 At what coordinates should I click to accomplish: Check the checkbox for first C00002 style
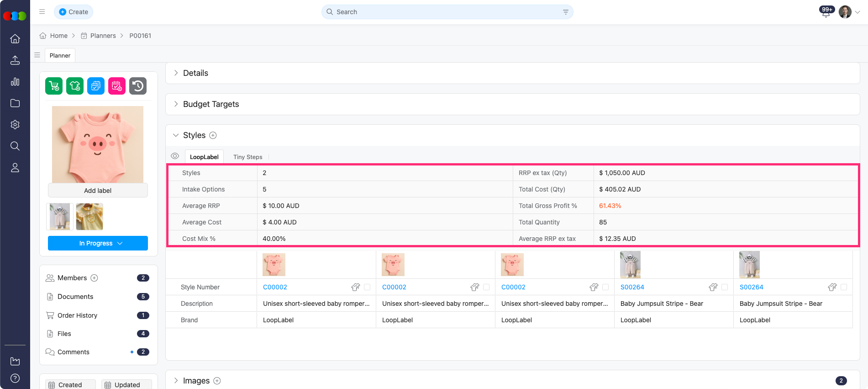(367, 287)
